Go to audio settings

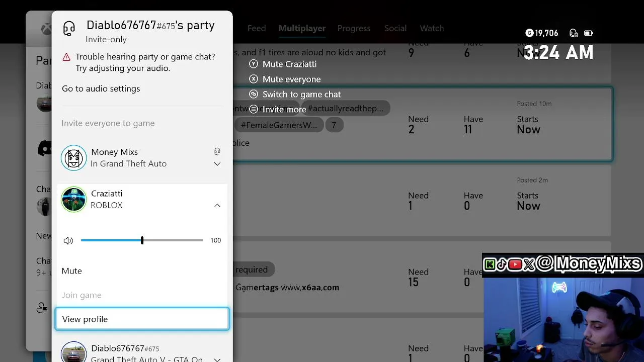pos(101,88)
